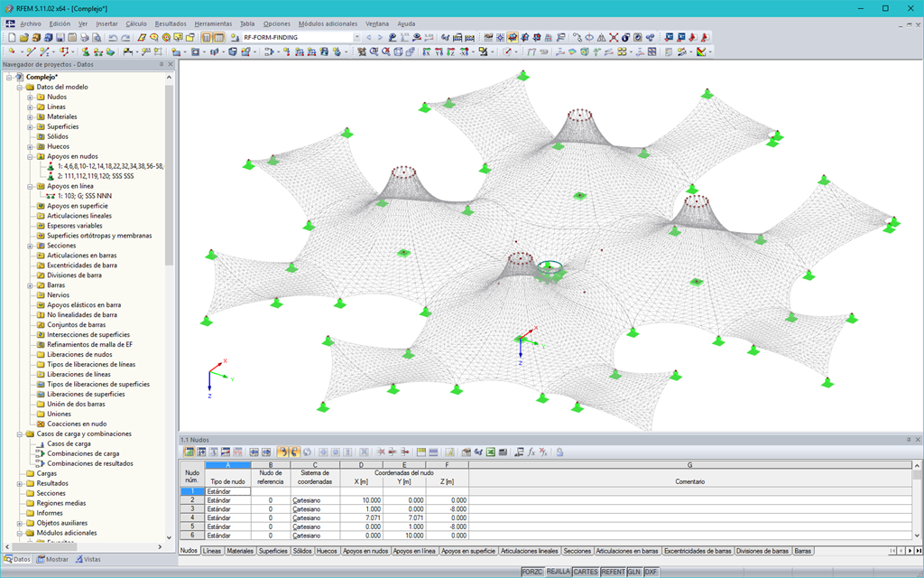
Task: Click the new line tool icon
Action: tap(31, 51)
